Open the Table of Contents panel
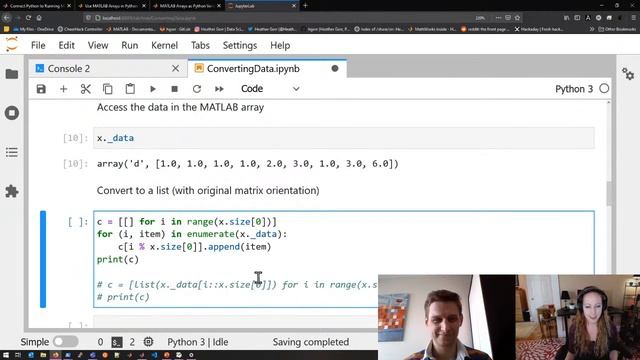This screenshot has height=360, width=640. coord(12,152)
